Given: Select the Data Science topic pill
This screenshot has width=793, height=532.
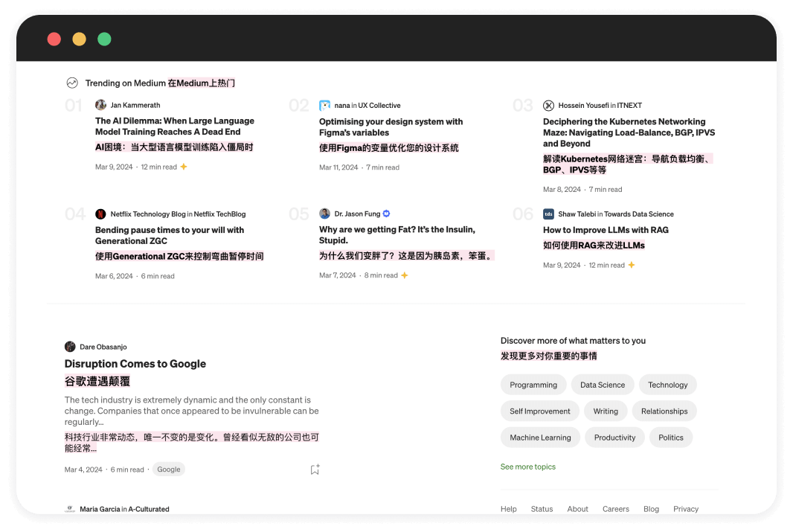Looking at the screenshot, I should tap(603, 385).
